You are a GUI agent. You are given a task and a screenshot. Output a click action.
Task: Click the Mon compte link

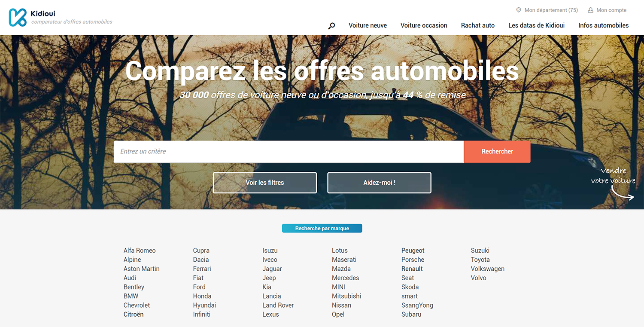click(x=611, y=10)
